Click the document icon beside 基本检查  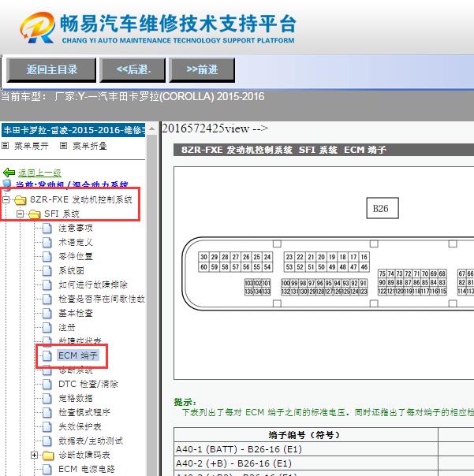point(47,313)
